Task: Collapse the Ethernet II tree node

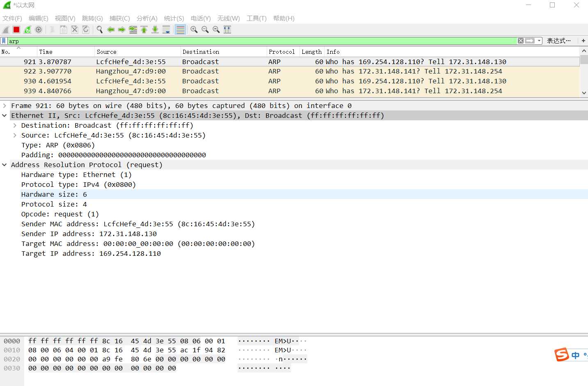Action: (5, 115)
